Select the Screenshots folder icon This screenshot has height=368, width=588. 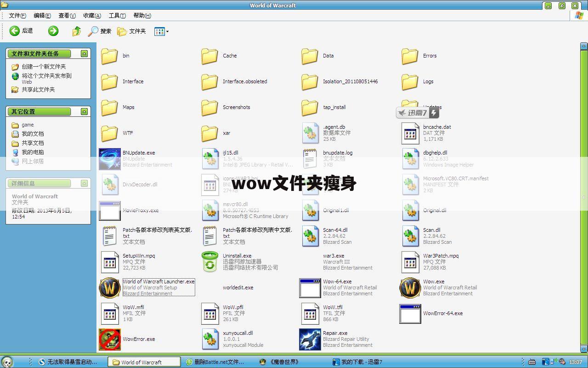[x=209, y=107]
